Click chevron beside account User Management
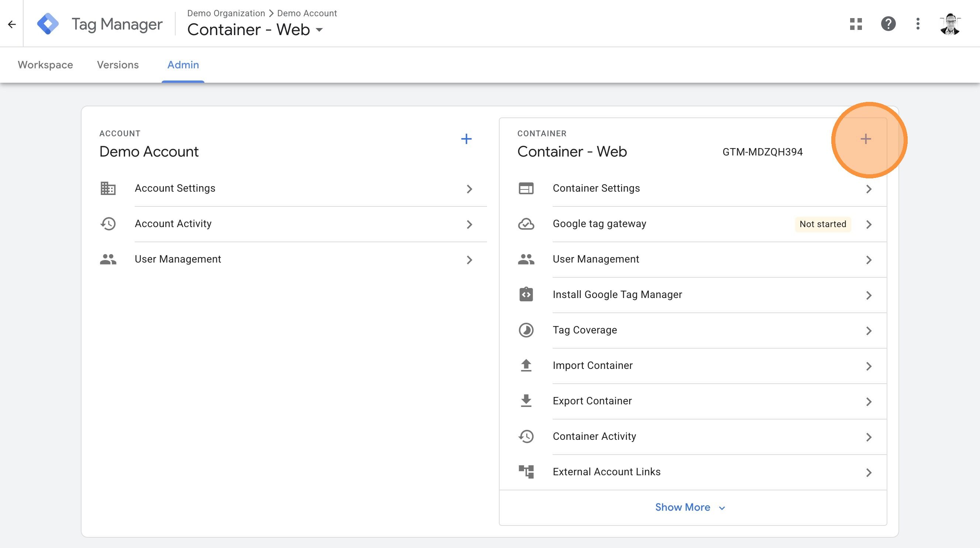Image resolution: width=980 pixels, height=548 pixels. point(469,260)
